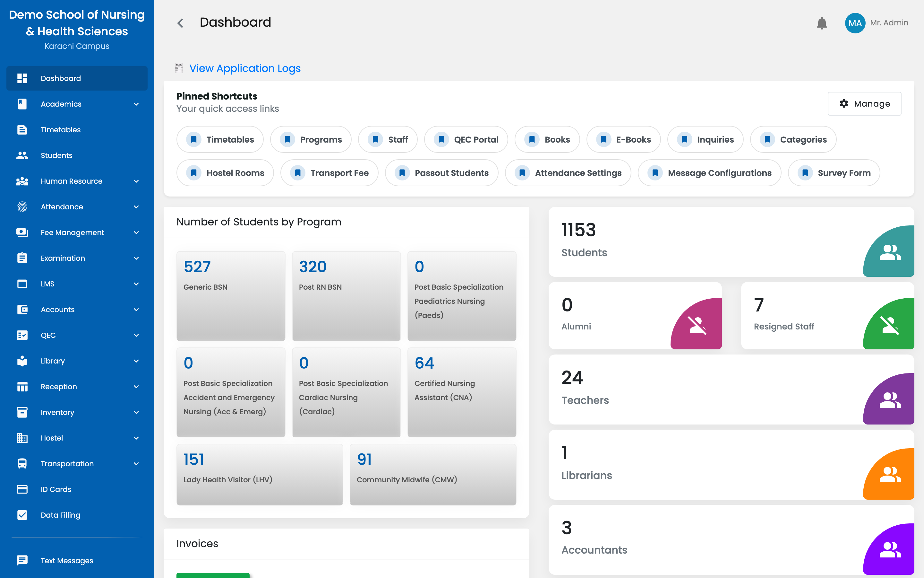Image resolution: width=924 pixels, height=578 pixels.
Task: Open the Survey Form pinned shortcut
Action: 834,173
